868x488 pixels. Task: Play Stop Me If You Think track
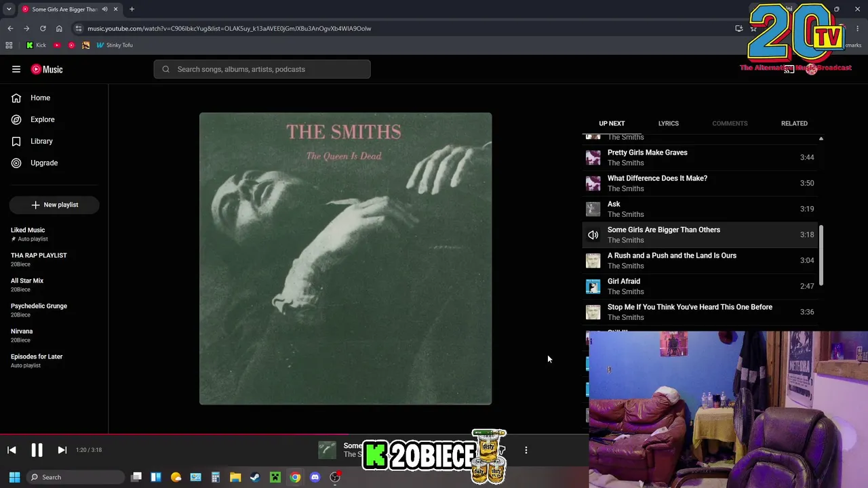coord(701,312)
